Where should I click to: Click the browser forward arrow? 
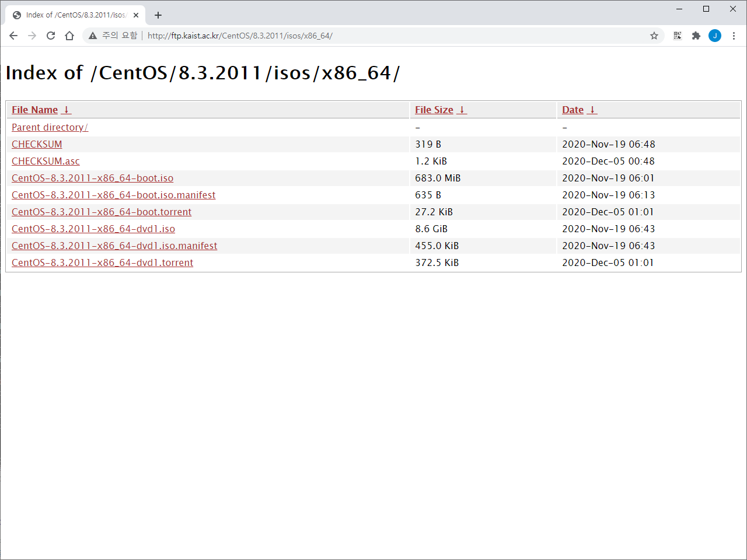point(32,36)
